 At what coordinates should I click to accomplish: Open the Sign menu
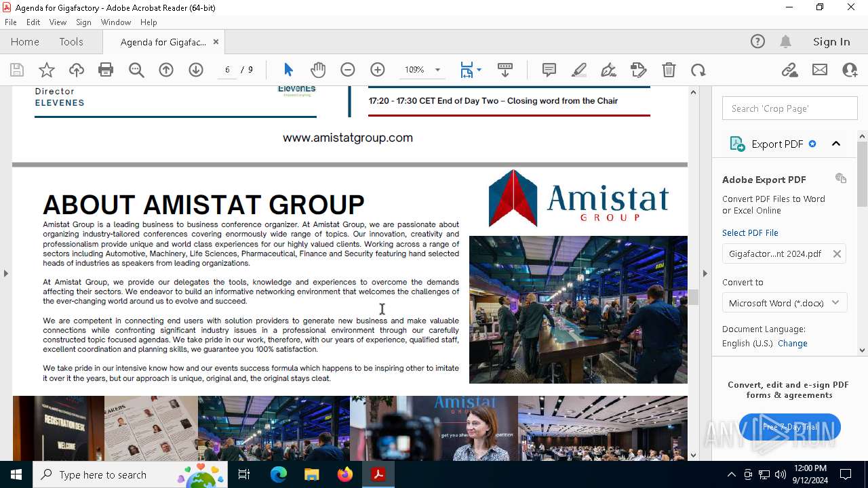[84, 22]
